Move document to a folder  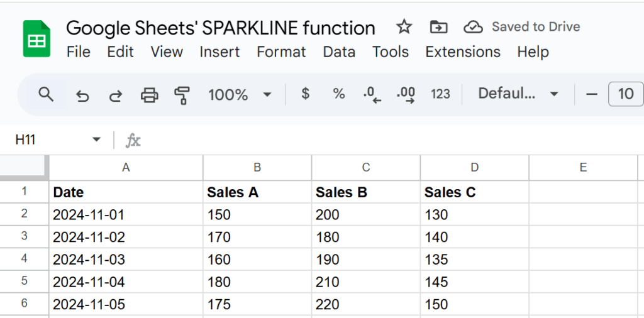click(438, 27)
